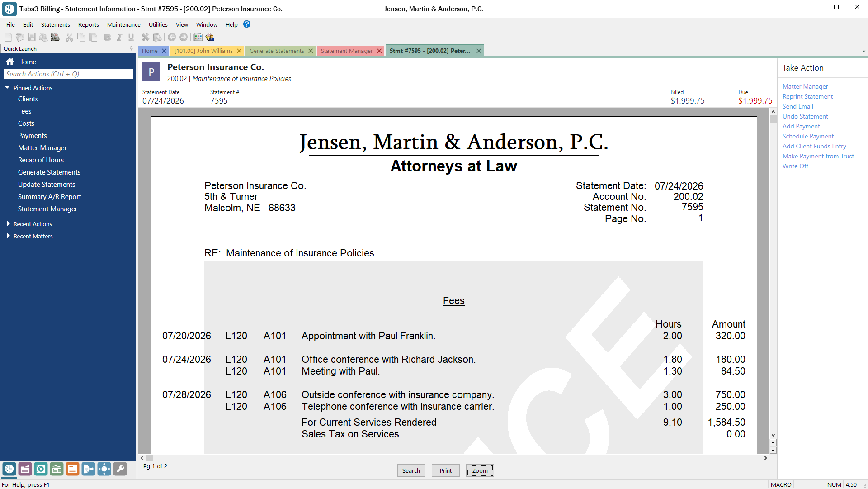868x489 pixels.
Task: Open the Statements menu
Action: click(x=55, y=24)
